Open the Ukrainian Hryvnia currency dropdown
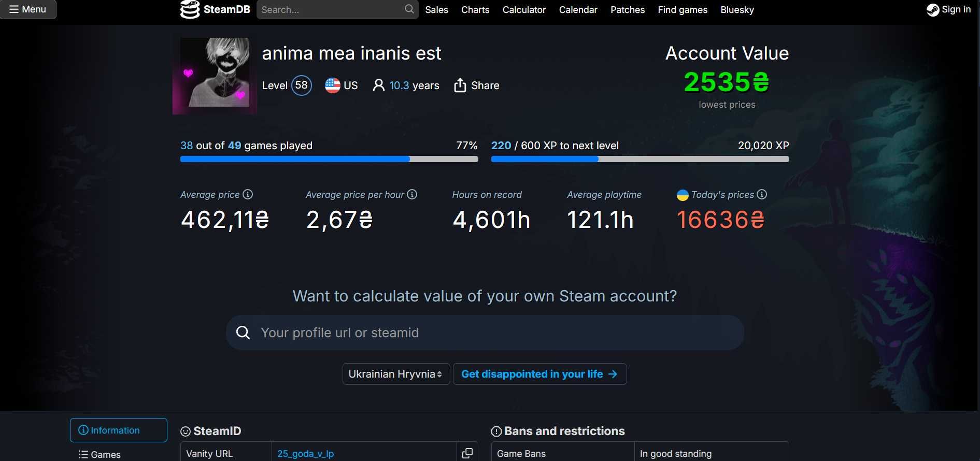The width and height of the screenshot is (980, 461). [x=396, y=374]
